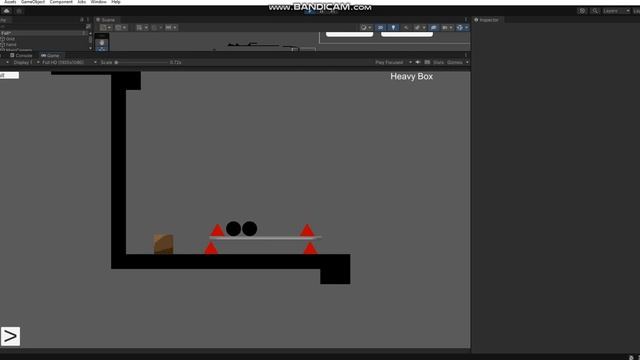Toggle 2D view mode in Scene
Screen dimensions: 640x360
pyautogui.click(x=380, y=27)
